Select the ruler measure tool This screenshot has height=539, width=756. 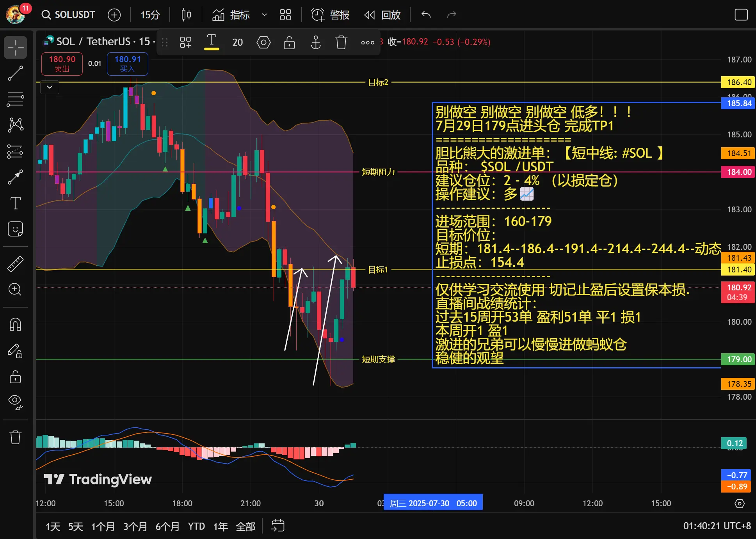[x=15, y=264]
